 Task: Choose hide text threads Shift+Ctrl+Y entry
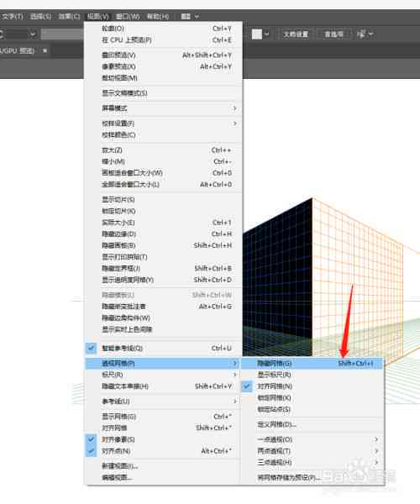pos(163,386)
